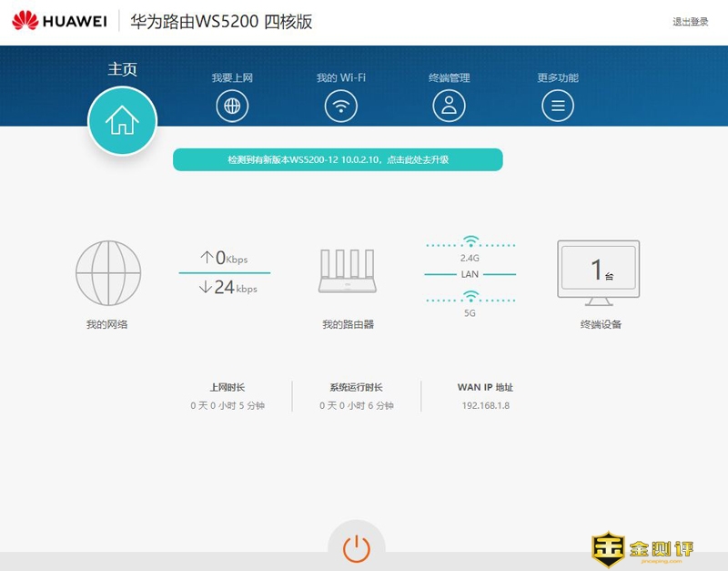This screenshot has height=571, width=728.
Task: Open the 更多功能 hamburger icon
Action: click(x=558, y=107)
